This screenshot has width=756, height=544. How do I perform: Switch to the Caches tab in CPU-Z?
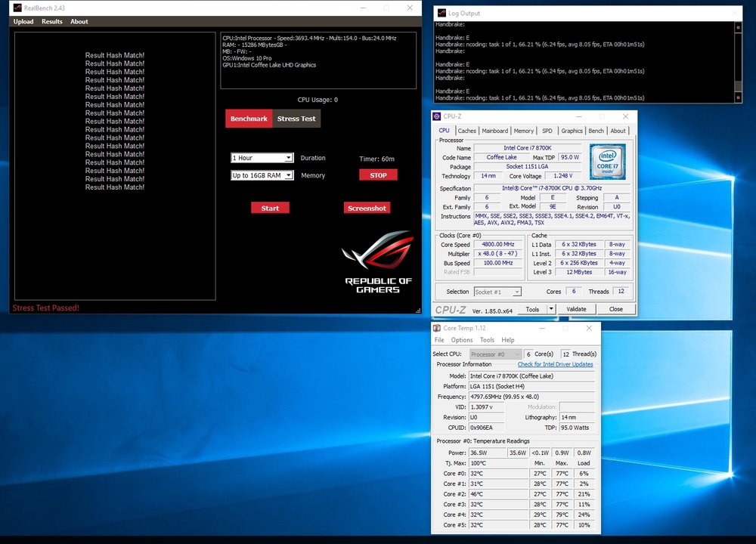466,131
